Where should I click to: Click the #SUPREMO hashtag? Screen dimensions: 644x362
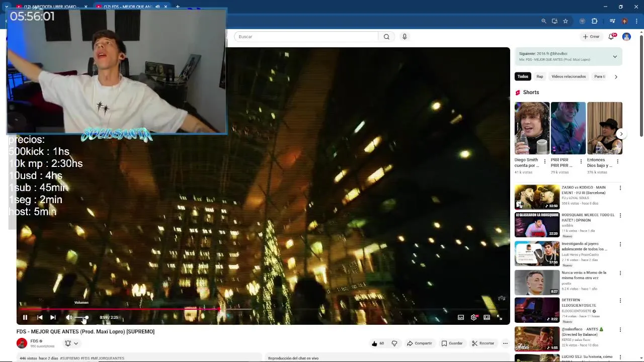[70, 358]
